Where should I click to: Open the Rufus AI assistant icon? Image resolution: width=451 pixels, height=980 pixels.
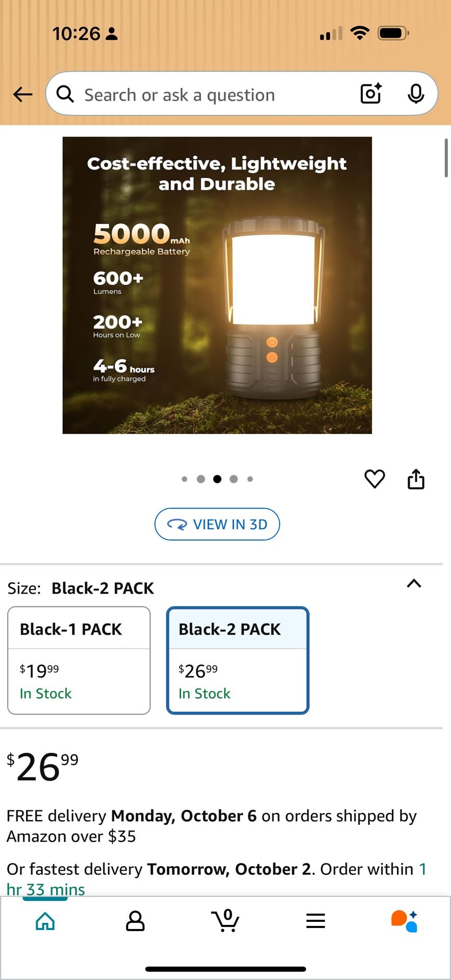pyautogui.click(x=405, y=921)
